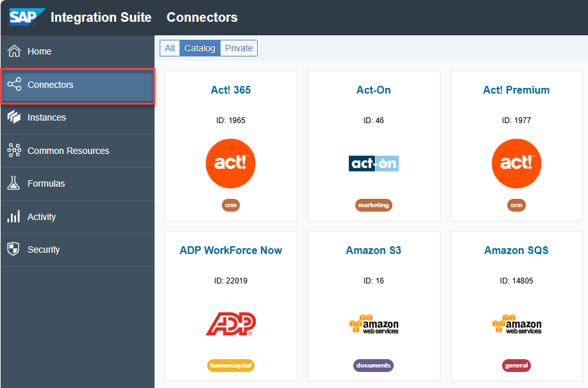Click Amazon SQS web services logo

point(516,324)
